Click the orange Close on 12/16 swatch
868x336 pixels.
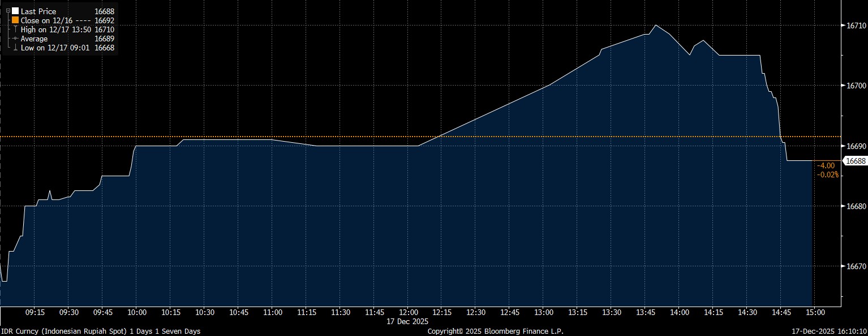(15, 20)
